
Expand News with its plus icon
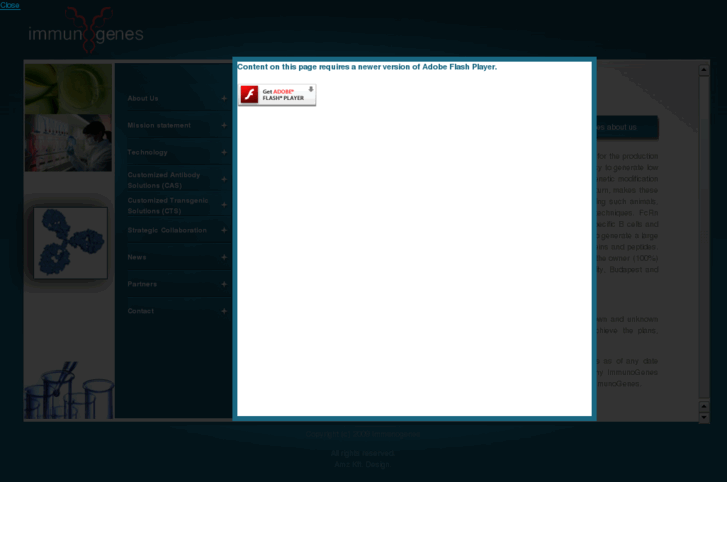[x=224, y=257]
